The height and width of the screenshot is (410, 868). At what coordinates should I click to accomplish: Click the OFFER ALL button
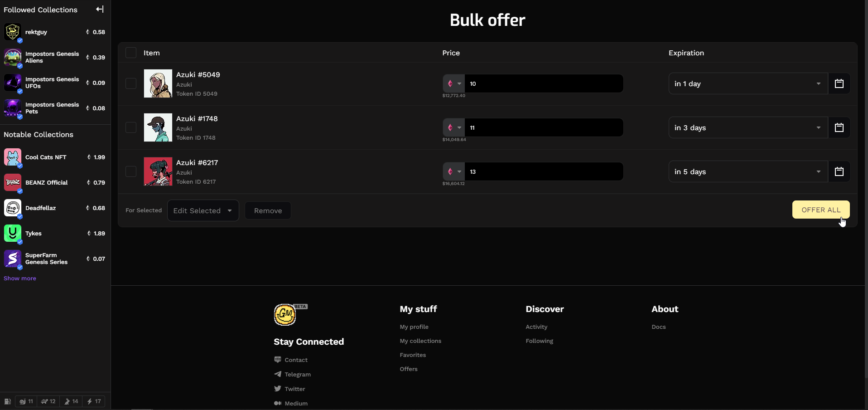820,210
